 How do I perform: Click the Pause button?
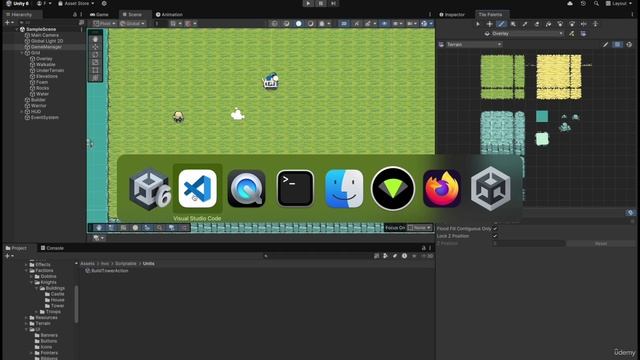click(x=321, y=3)
